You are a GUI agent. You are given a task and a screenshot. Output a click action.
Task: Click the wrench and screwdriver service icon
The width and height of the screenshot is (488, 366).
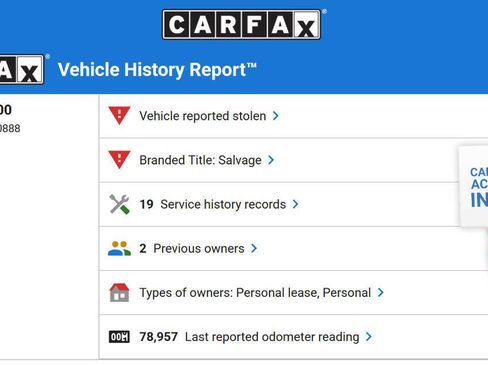click(119, 204)
